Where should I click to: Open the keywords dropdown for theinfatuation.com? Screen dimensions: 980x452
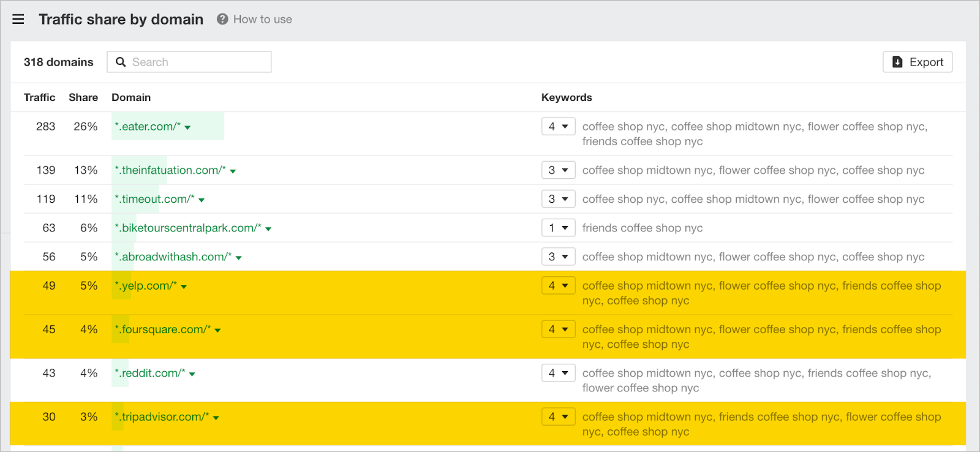[x=558, y=170]
